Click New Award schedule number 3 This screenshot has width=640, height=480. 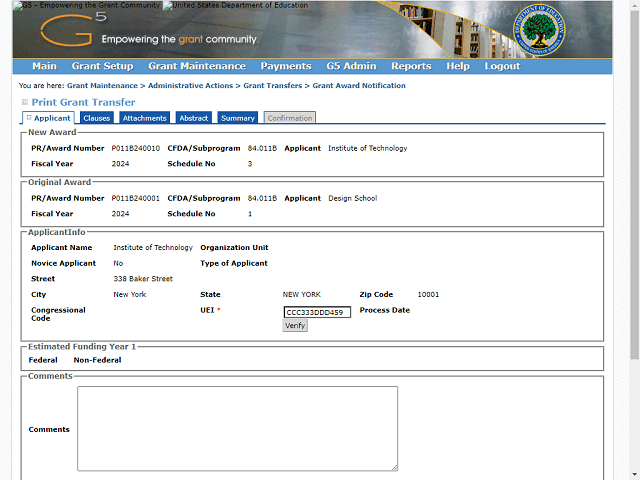pyautogui.click(x=250, y=164)
